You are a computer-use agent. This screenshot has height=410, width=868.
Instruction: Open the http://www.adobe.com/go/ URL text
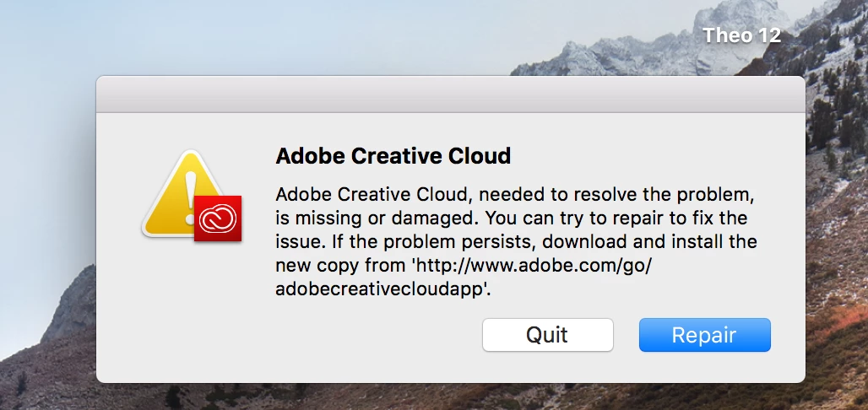[533, 266]
